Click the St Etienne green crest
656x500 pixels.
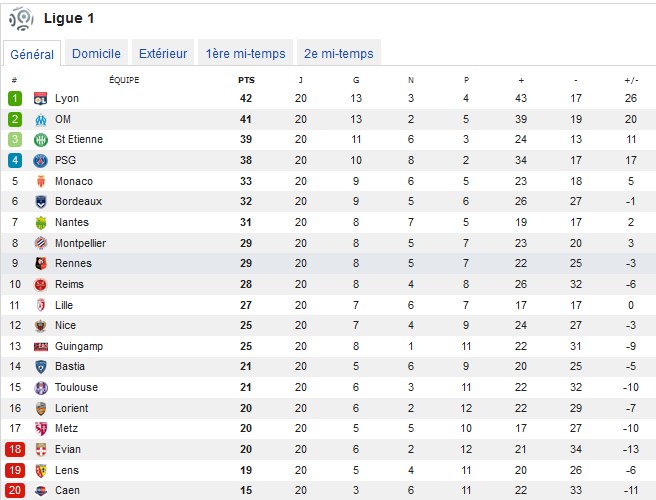41,140
